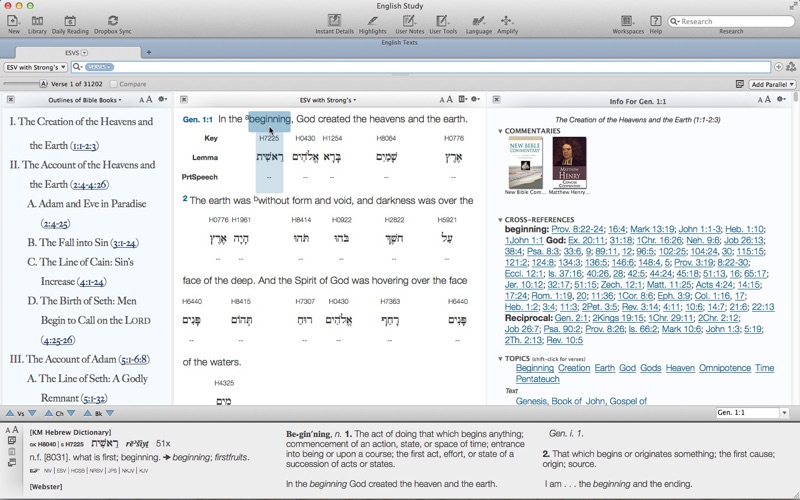Collapse the Cross-References section triangle
The width and height of the screenshot is (800, 500).
500,219
